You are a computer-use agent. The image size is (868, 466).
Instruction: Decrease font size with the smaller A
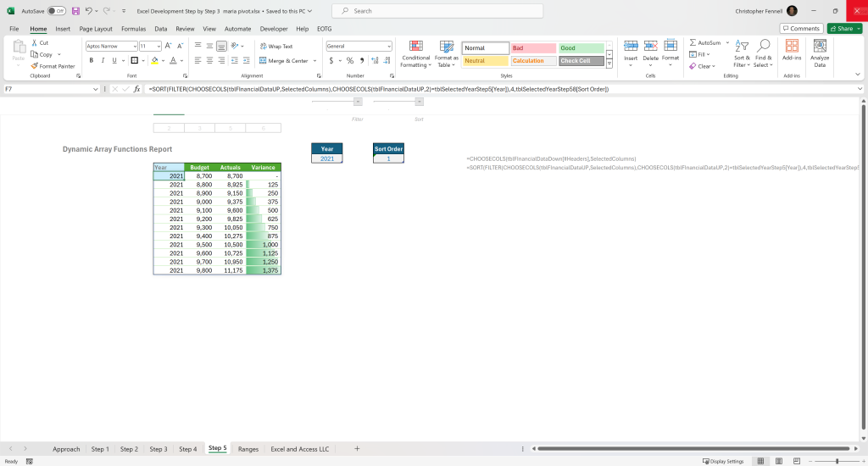tap(180, 46)
